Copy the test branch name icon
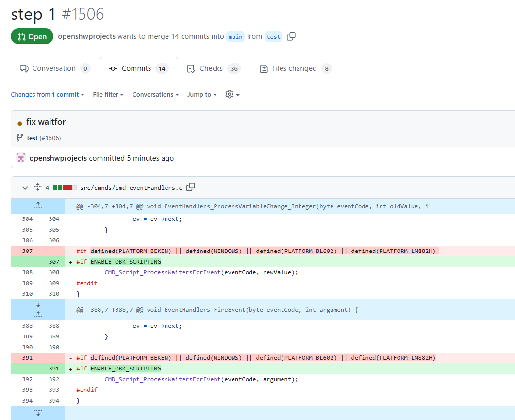Image resolution: width=515 pixels, height=420 pixels. pos(291,36)
